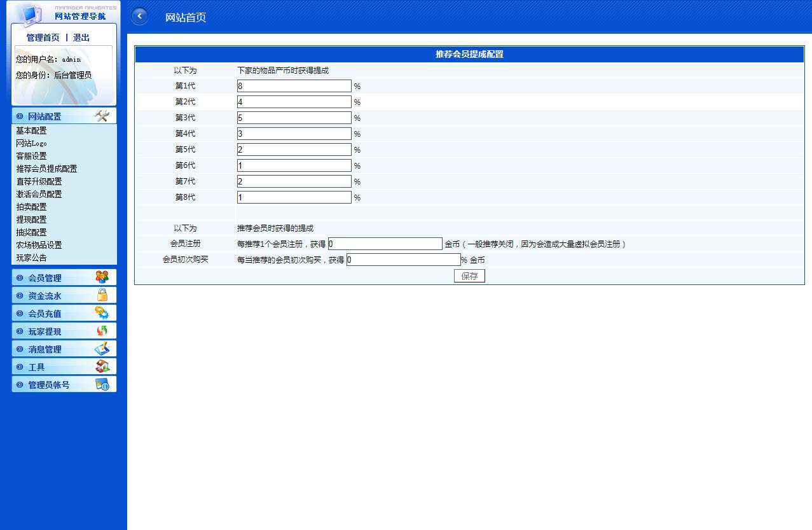Go to 管理首页 link
This screenshot has width=812, height=530.
click(43, 38)
